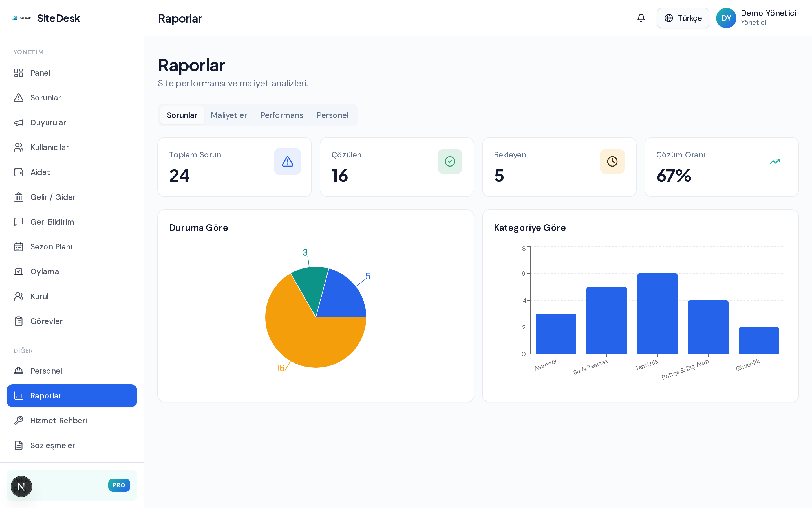Click the Oylama ballot icon
This screenshot has width=812, height=508.
(18, 272)
